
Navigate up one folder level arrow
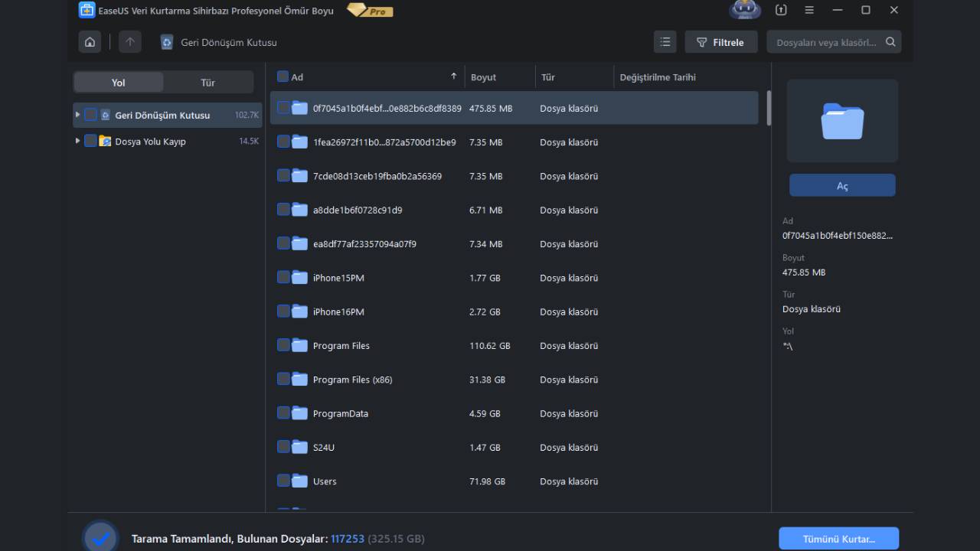pos(129,42)
